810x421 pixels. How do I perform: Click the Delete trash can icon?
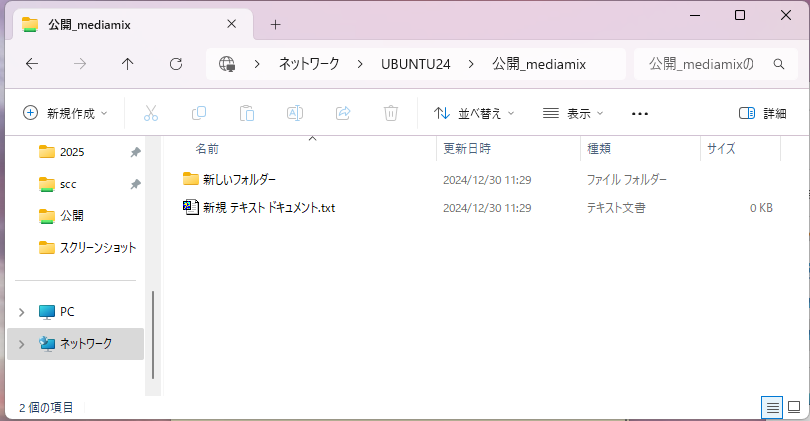(391, 113)
